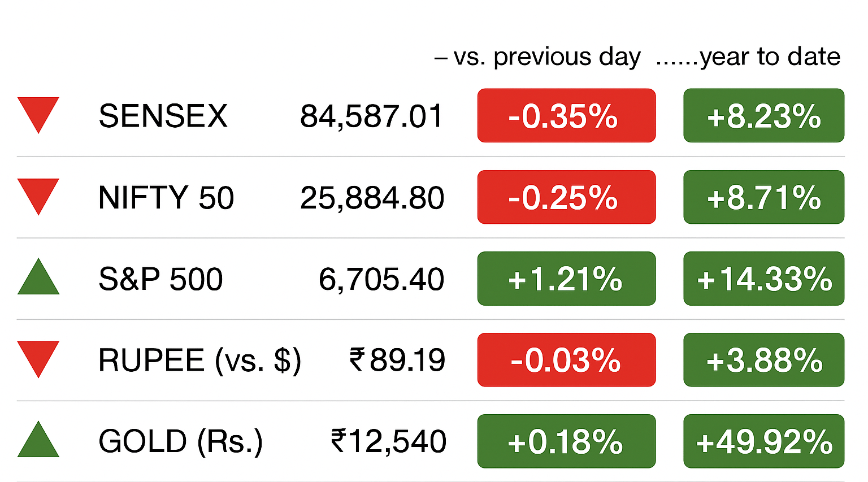868x482 pixels.
Task: Click the S&P 500 +1.21% daily badge
Action: click(x=566, y=279)
